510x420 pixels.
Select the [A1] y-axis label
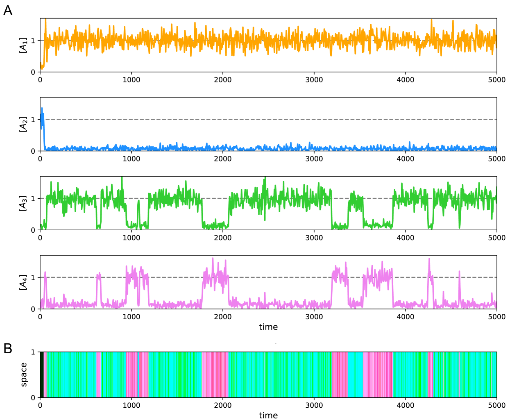tap(23, 45)
